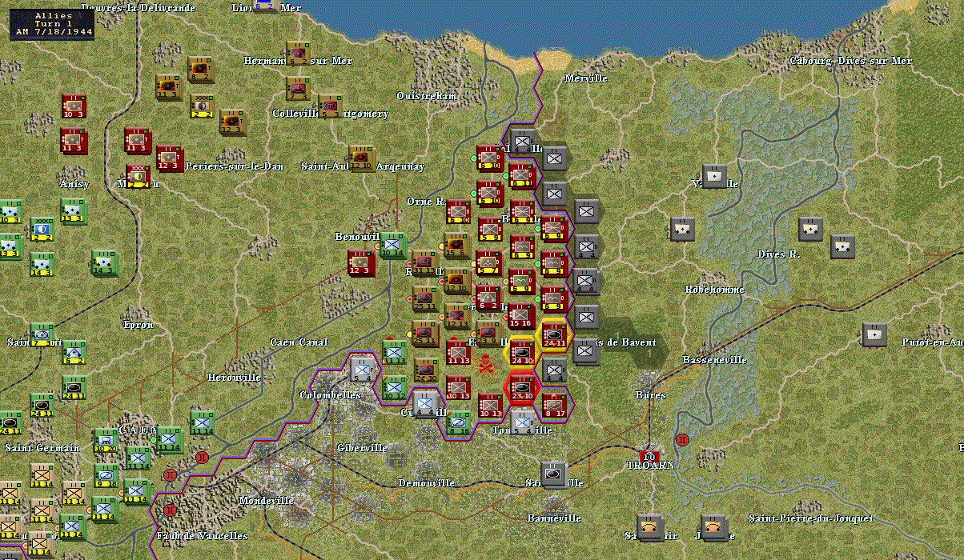964x560 pixels.
Task: Click the Basseneville town label
Action: click(x=714, y=359)
